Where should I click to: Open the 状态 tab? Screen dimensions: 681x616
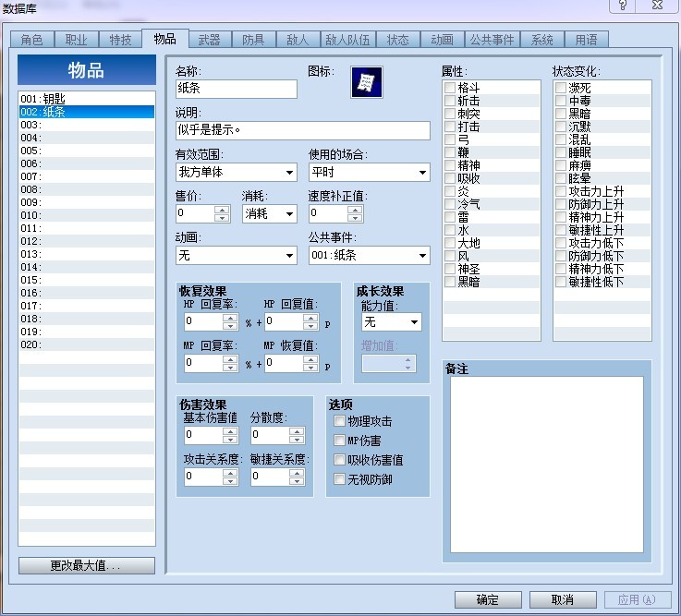pos(398,40)
